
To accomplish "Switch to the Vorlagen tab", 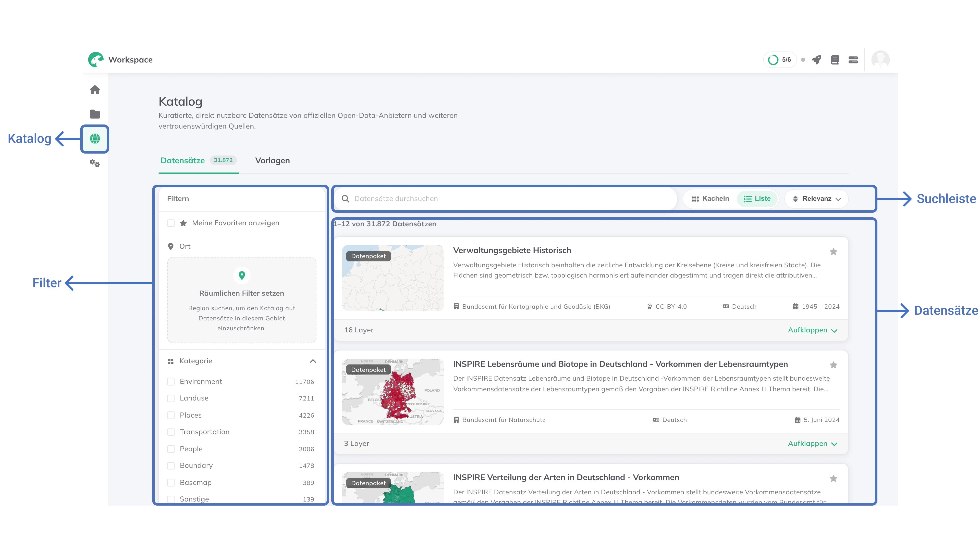I will [x=272, y=160].
